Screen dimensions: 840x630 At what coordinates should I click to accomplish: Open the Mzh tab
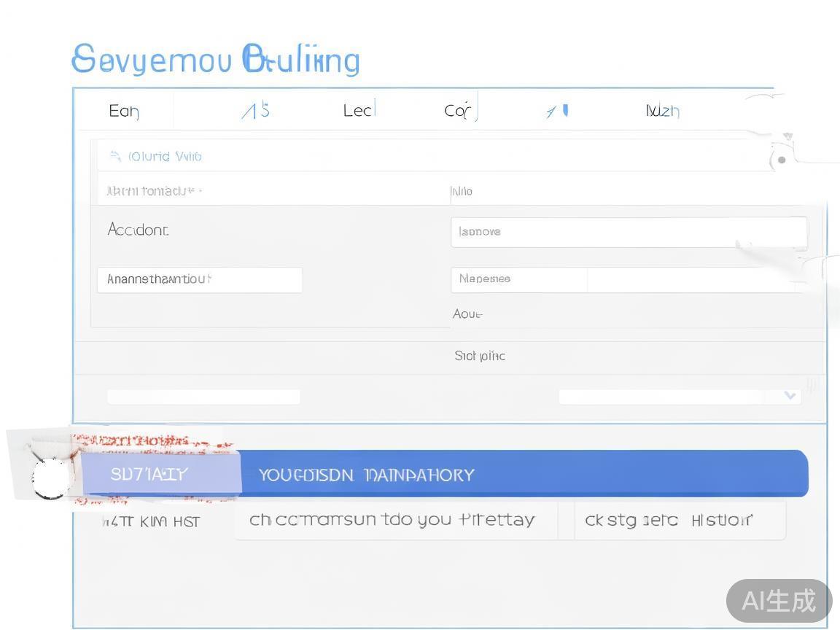662,111
